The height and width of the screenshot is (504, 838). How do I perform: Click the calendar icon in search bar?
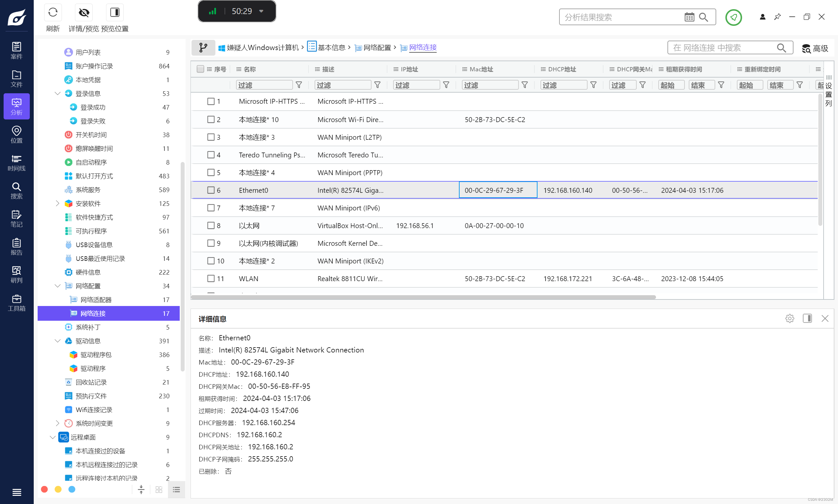click(689, 17)
